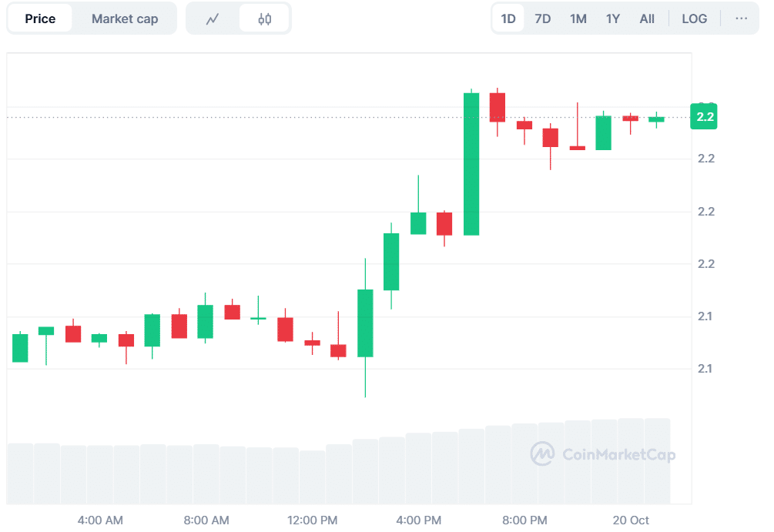Switch to line chart view

213,18
